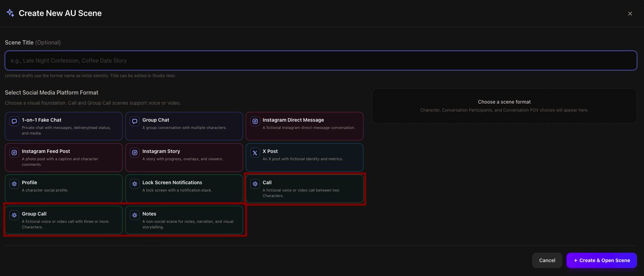Click the Instagram icon on Instagram Story
The image size is (644, 276).
point(135,152)
